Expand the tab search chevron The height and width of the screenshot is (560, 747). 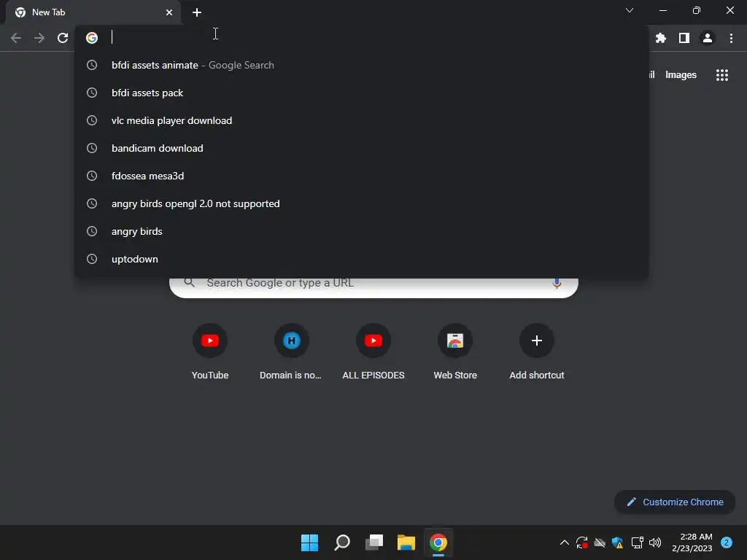[x=630, y=10]
